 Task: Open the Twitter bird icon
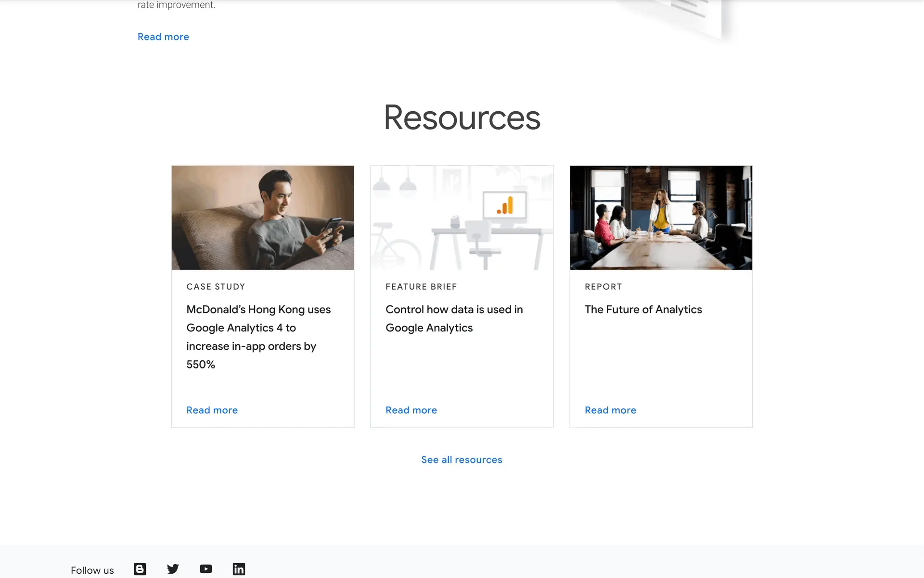[173, 569]
